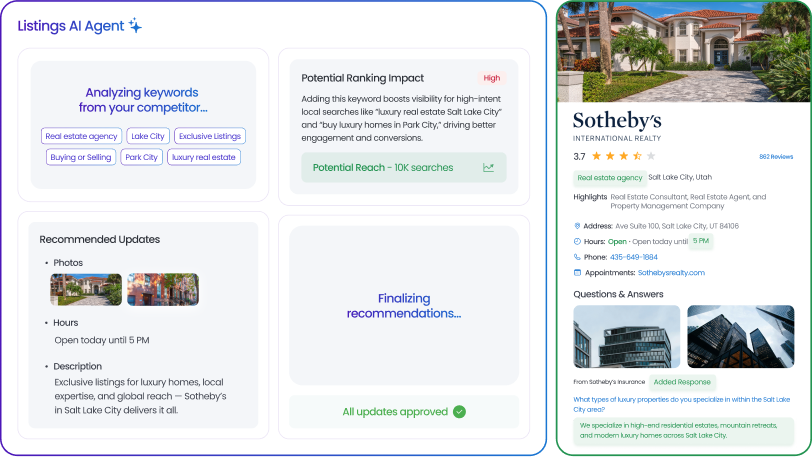Viewport: 812px width, 457px height.
Task: Click the phone icon beside Phone
Action: point(577,257)
